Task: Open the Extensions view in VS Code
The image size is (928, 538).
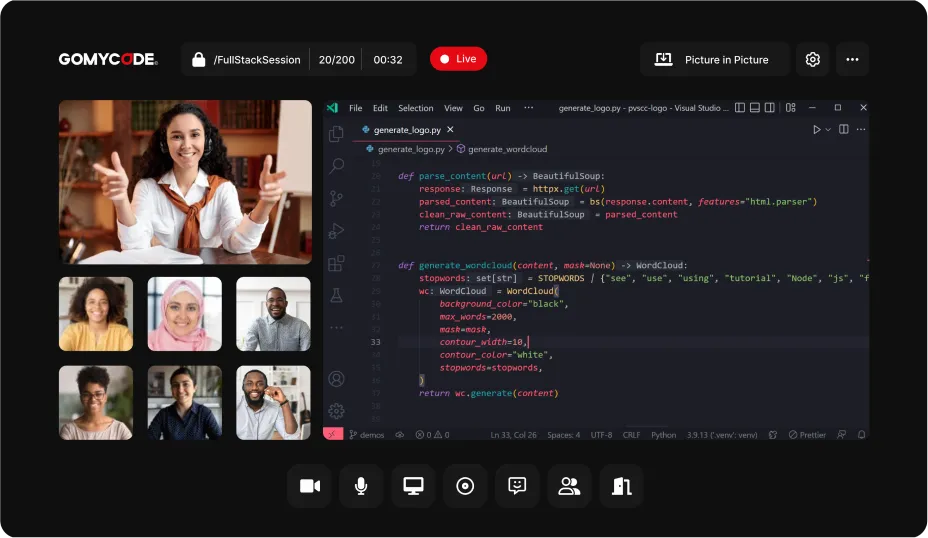Action: click(336, 263)
